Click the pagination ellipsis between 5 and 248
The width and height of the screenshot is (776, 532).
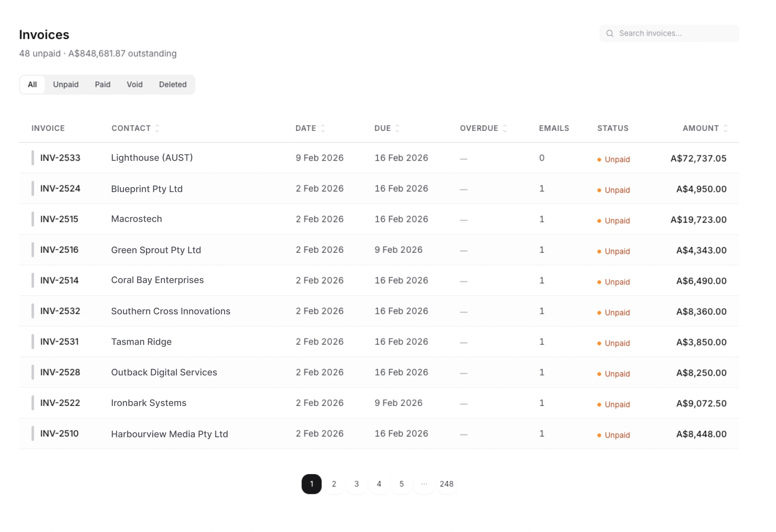pos(424,484)
